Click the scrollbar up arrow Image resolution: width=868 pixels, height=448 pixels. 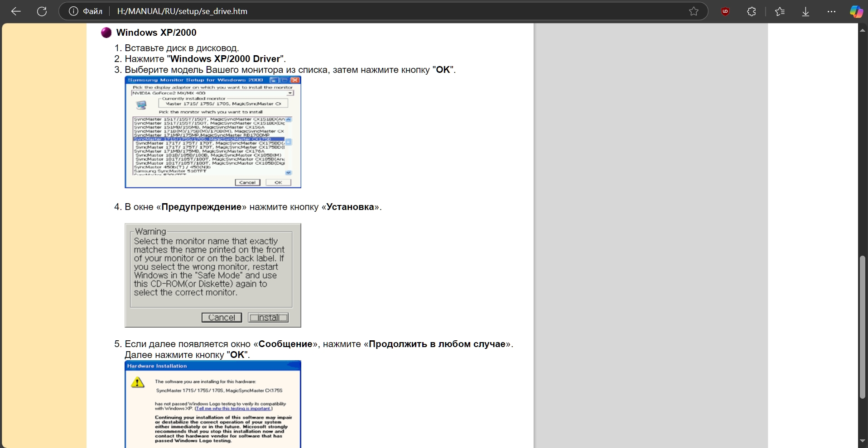[863, 30]
